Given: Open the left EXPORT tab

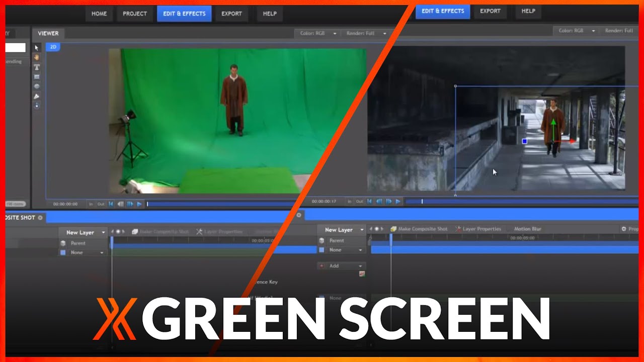Looking at the screenshot, I should click(231, 14).
